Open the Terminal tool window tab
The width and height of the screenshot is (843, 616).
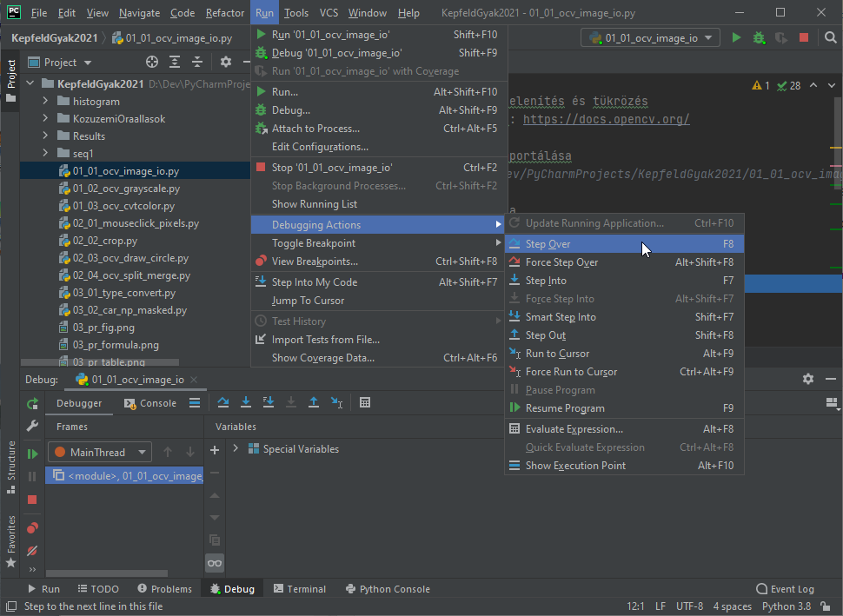click(x=300, y=589)
